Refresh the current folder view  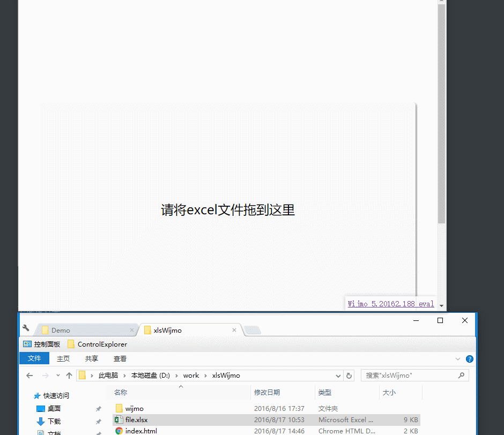pyautogui.click(x=350, y=376)
